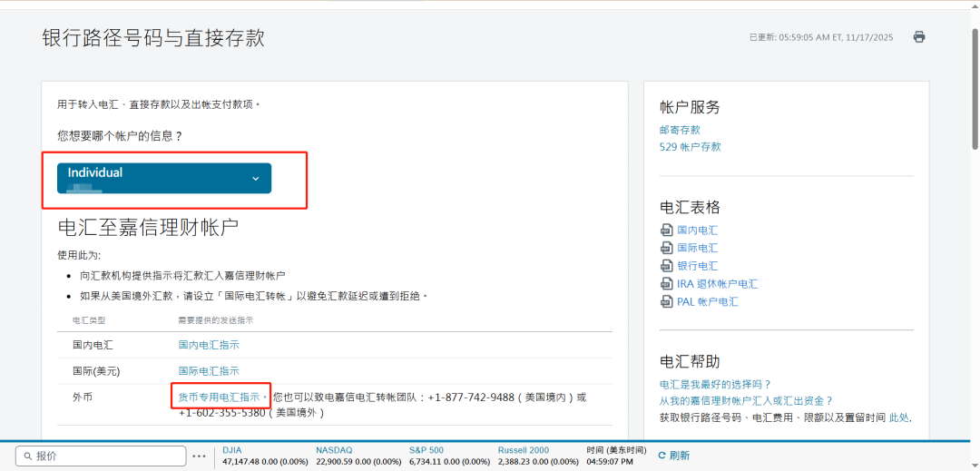
Task: Open the 国际电汇 form link
Action: [x=698, y=248]
